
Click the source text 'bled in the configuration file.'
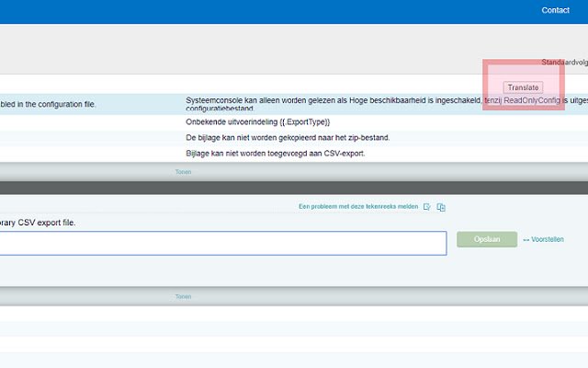[x=48, y=104]
